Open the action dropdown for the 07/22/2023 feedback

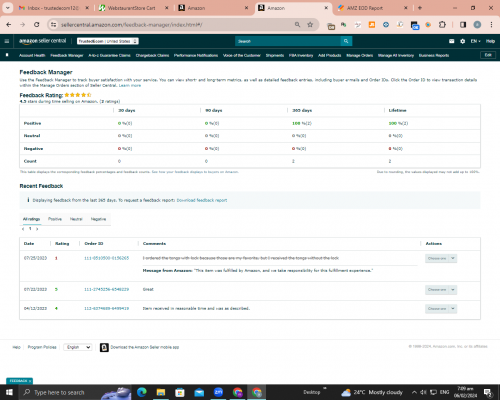tap(441, 290)
